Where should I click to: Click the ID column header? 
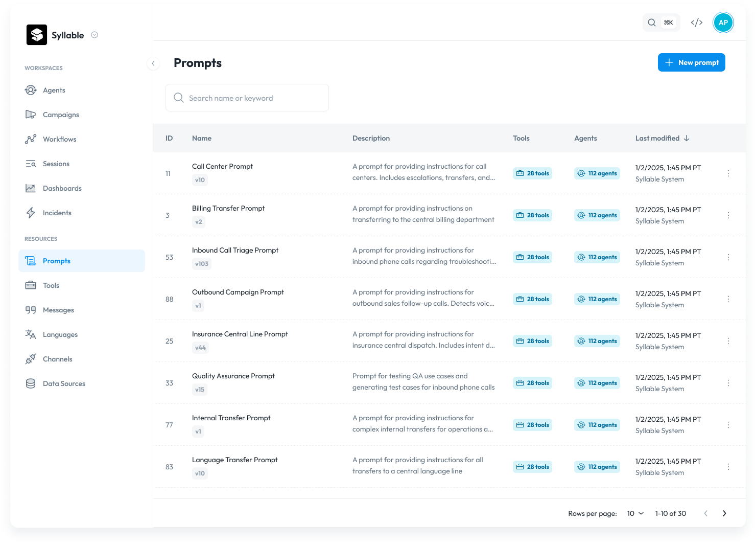(x=169, y=138)
